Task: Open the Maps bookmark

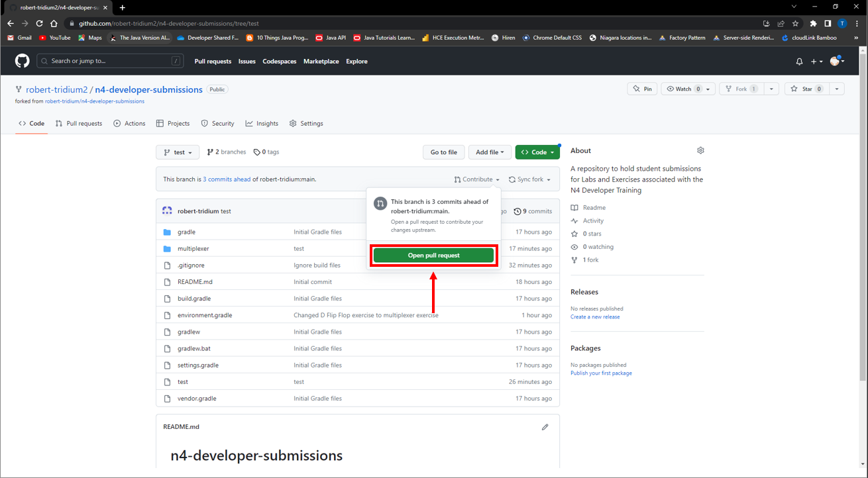Action: tap(90, 38)
